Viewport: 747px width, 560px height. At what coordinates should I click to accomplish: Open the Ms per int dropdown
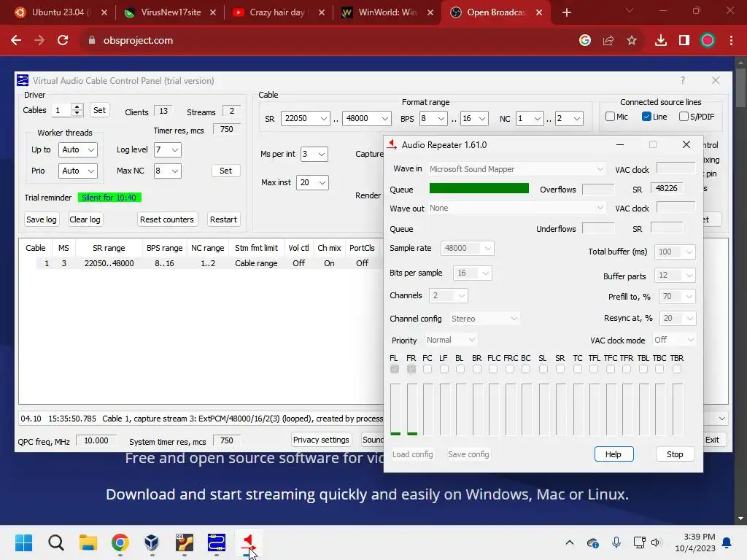[314, 154]
